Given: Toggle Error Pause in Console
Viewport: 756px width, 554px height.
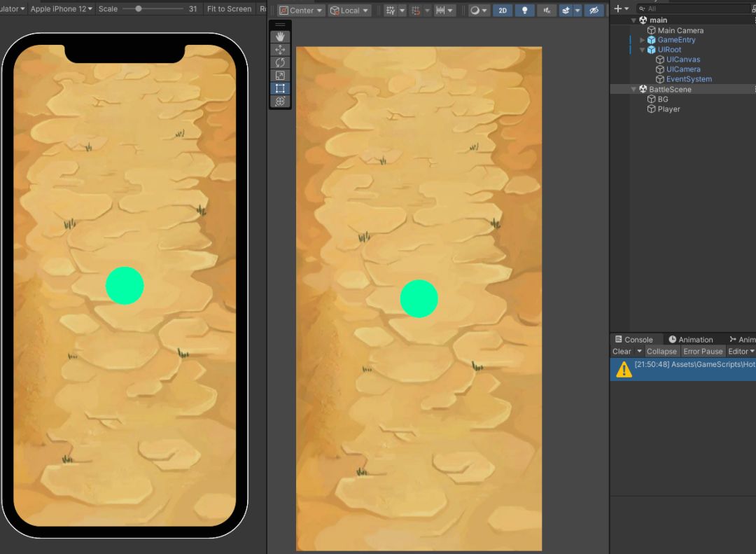Looking at the screenshot, I should [703, 352].
